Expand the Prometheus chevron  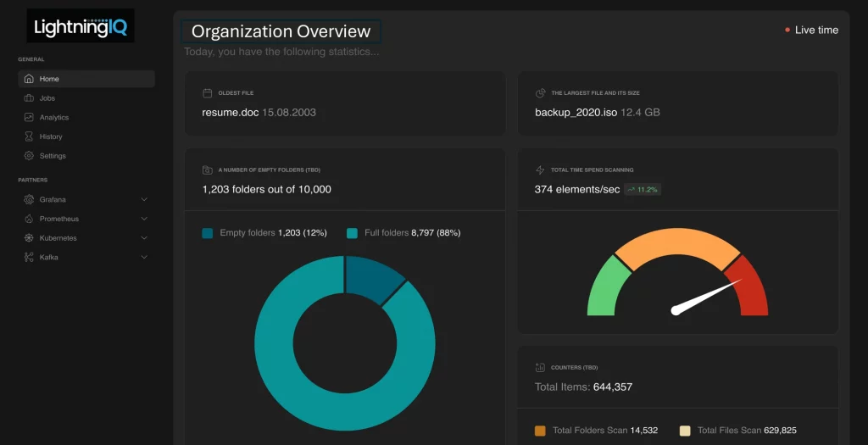[144, 219]
